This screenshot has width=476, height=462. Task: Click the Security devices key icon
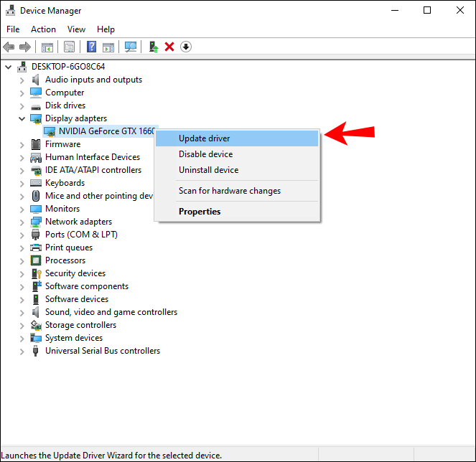point(37,273)
